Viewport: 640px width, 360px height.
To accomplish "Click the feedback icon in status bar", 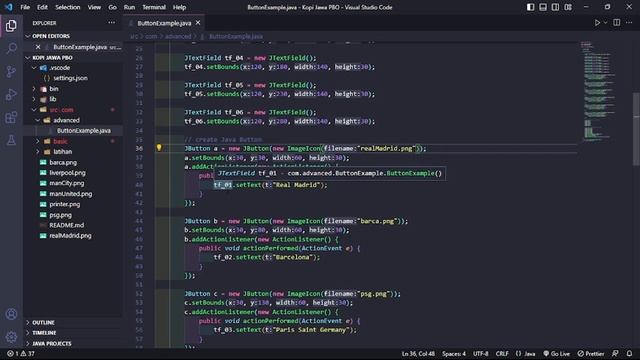I will pyautogui.click(x=615, y=353).
